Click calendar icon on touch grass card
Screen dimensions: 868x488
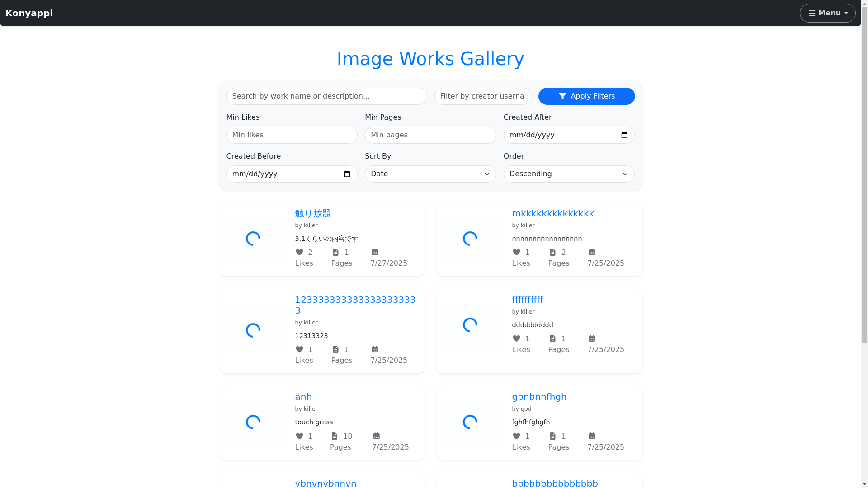point(377,436)
